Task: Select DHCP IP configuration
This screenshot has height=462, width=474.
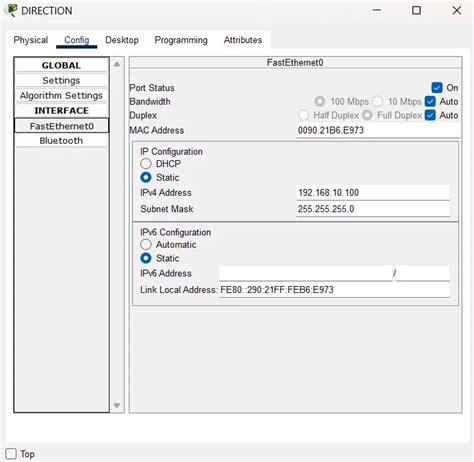Action: tap(146, 164)
